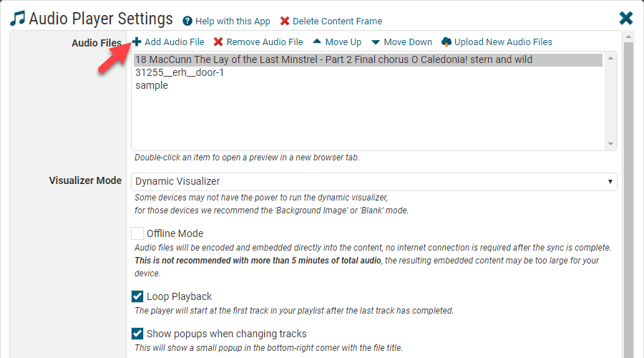Open the Visualizer Mode dropdown

coord(374,182)
